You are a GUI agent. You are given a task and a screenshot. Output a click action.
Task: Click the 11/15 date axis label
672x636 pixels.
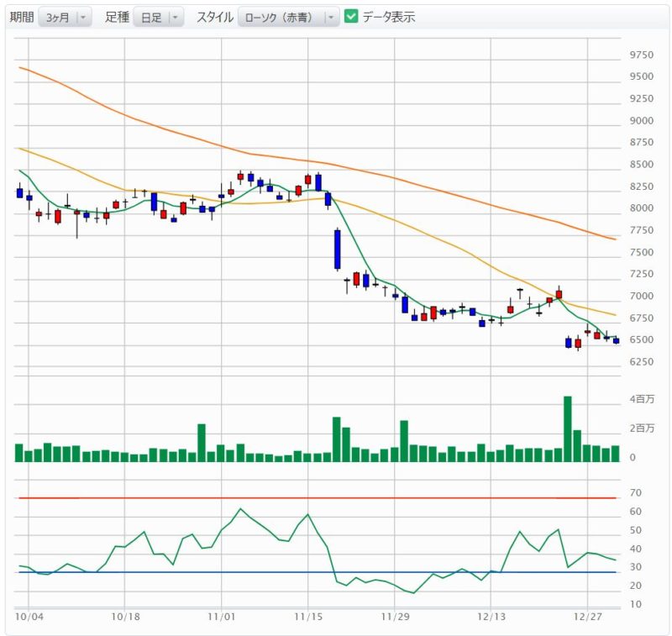coord(308,617)
